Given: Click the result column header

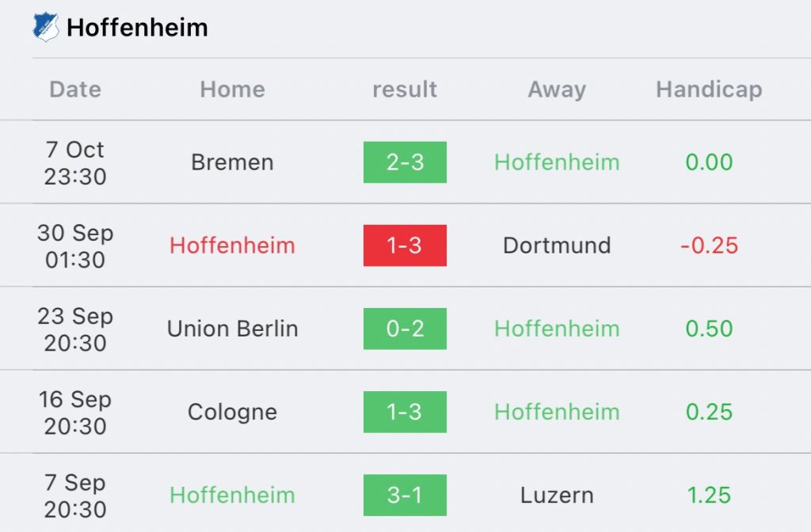Looking at the screenshot, I should 405,89.
